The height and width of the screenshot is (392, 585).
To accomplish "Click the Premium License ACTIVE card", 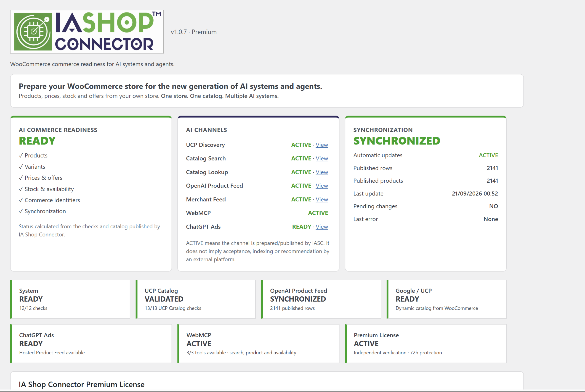I will click(x=426, y=344).
